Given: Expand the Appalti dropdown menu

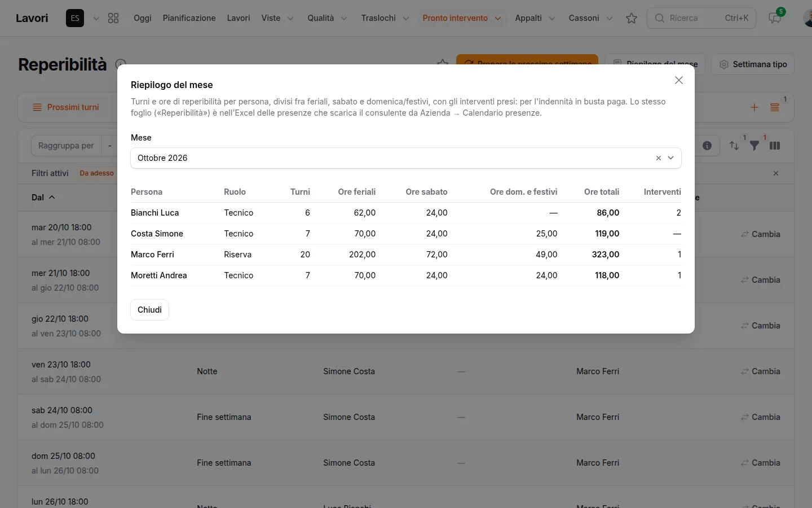Looking at the screenshot, I should coord(535,18).
